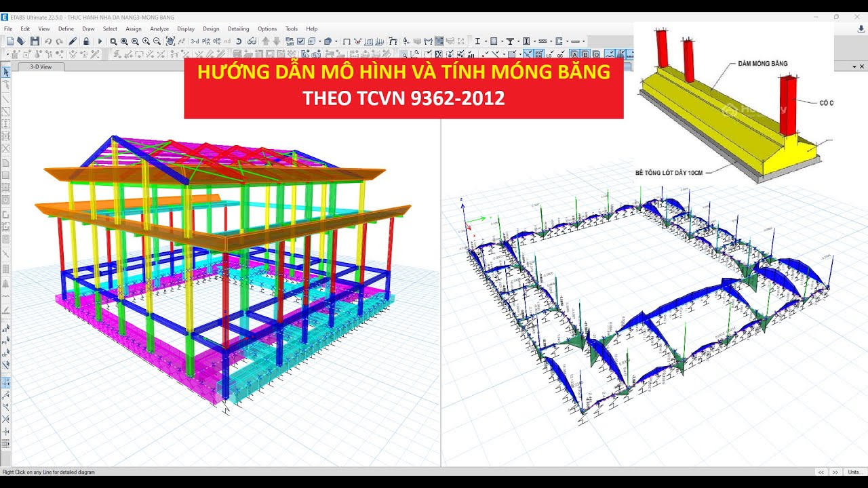The height and width of the screenshot is (488, 868).
Task: Click the Elevation view 'Elv' button
Action: [x=217, y=41]
